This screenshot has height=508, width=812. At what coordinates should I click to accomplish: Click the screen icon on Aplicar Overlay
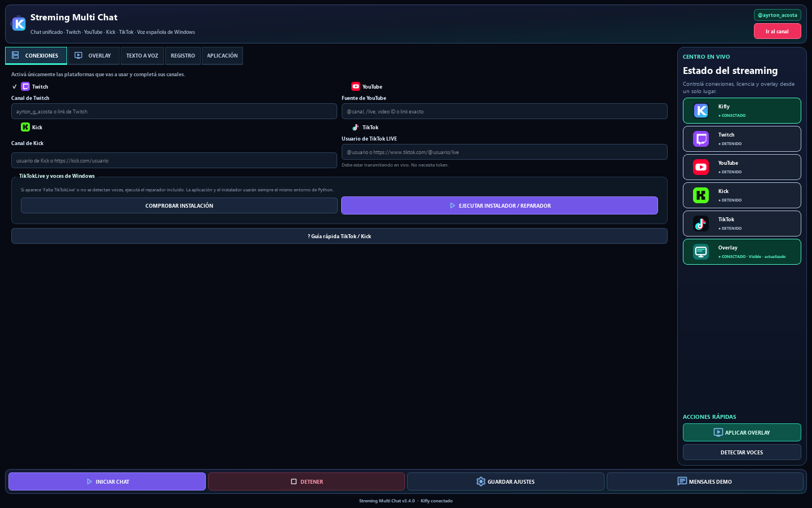pyautogui.click(x=718, y=432)
